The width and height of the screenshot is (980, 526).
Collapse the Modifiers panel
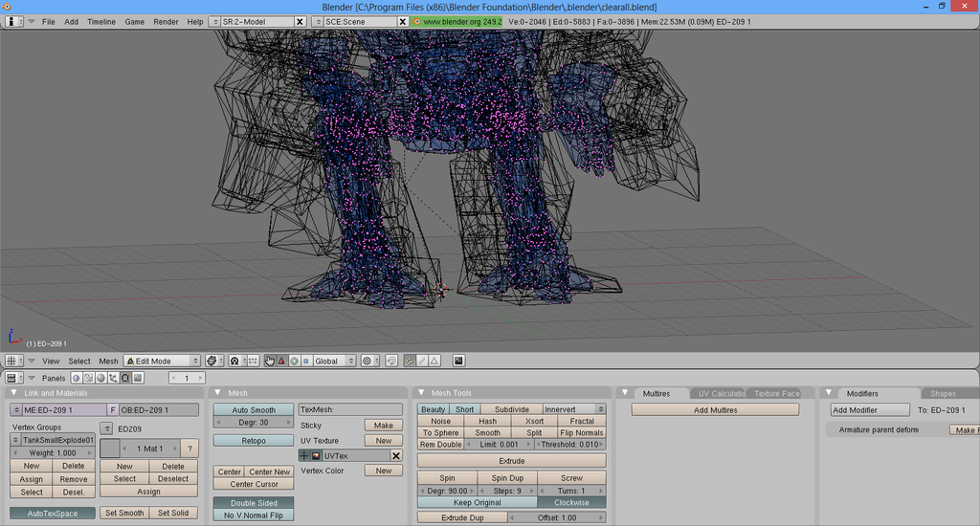click(x=829, y=392)
